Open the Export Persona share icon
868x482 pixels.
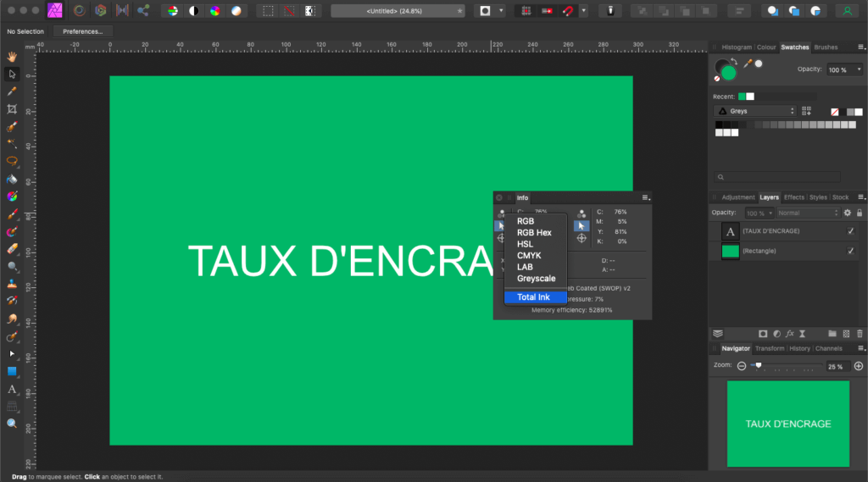tap(142, 10)
